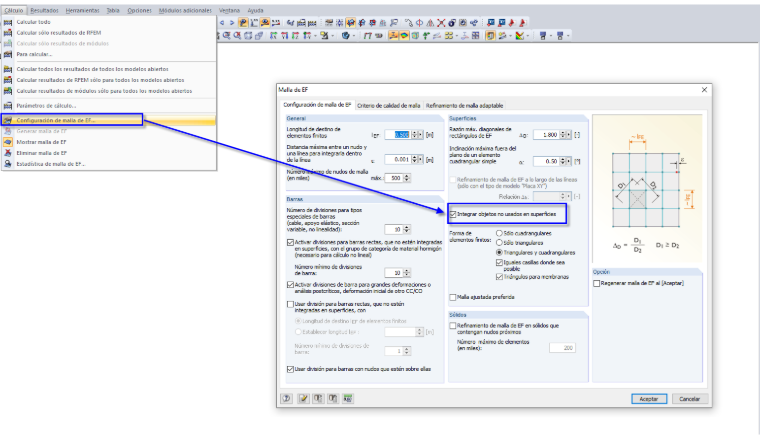Viewport: 760px width, 439px height.
Task: Select Triangulares y cuadrangulares radio option
Action: click(x=499, y=252)
